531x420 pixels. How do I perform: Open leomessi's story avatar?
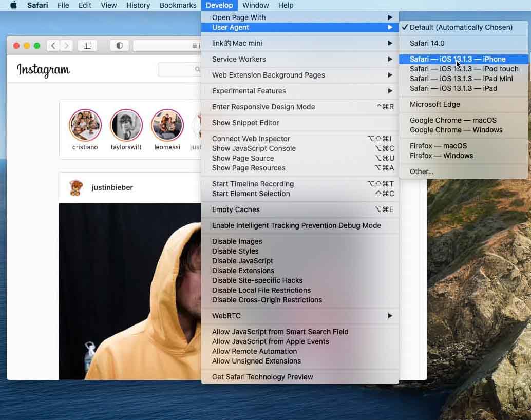(x=167, y=125)
